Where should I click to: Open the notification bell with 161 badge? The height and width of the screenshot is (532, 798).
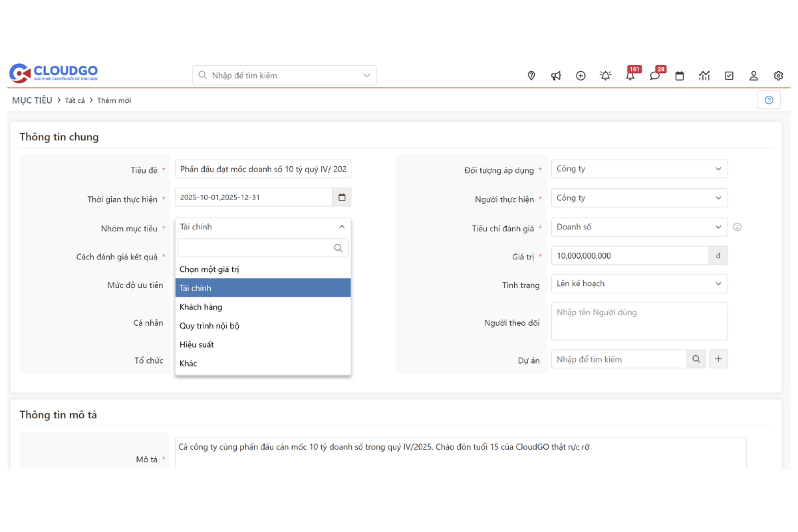630,76
